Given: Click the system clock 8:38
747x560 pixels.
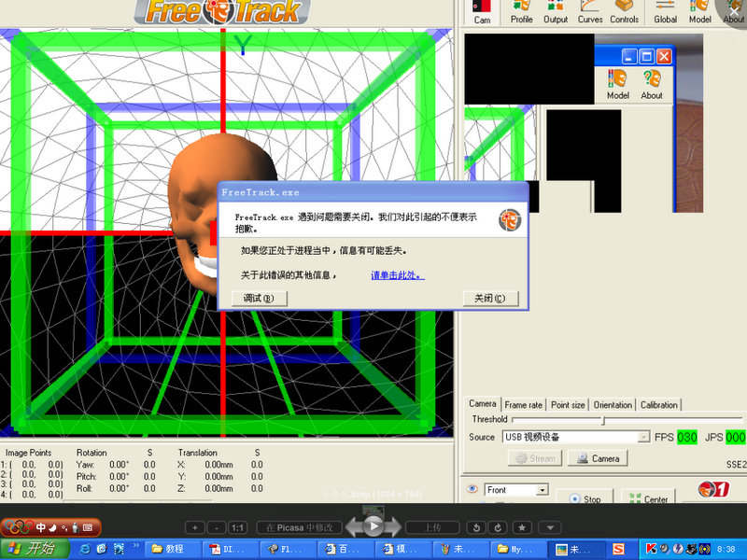Looking at the screenshot, I should [x=726, y=549].
